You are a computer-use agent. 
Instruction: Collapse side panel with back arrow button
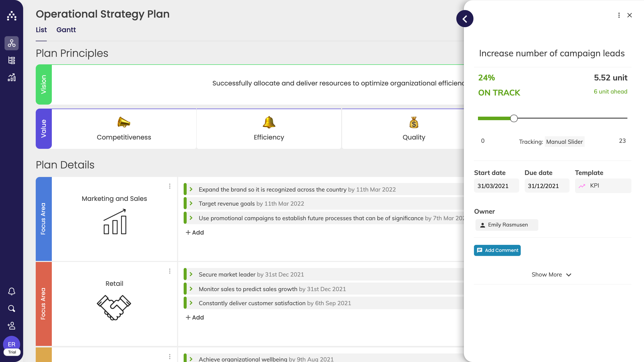point(465,19)
